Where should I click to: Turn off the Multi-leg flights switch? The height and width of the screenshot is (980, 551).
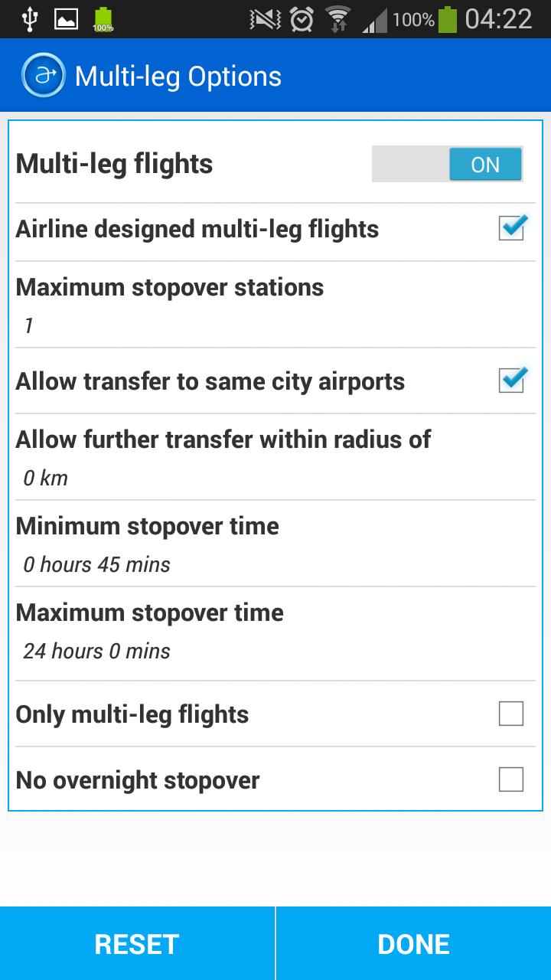pyautogui.click(x=448, y=164)
